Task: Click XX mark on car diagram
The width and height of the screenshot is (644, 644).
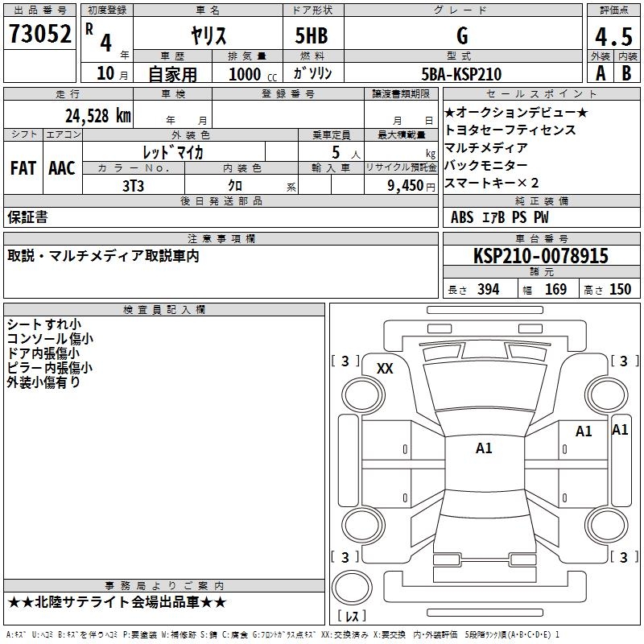Action: point(385,369)
